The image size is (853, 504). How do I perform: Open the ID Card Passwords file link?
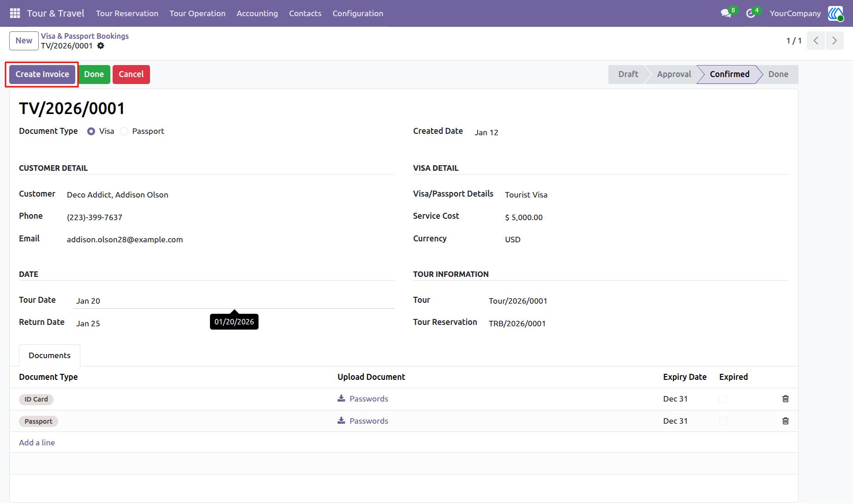tap(369, 399)
